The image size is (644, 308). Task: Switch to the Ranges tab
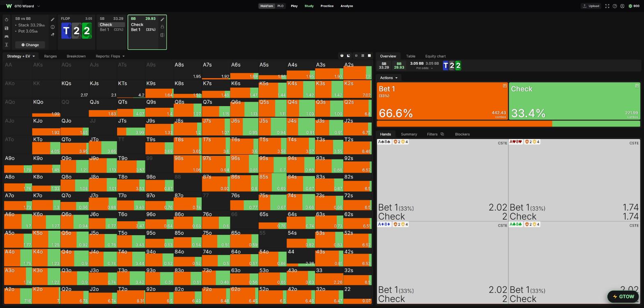51,56
